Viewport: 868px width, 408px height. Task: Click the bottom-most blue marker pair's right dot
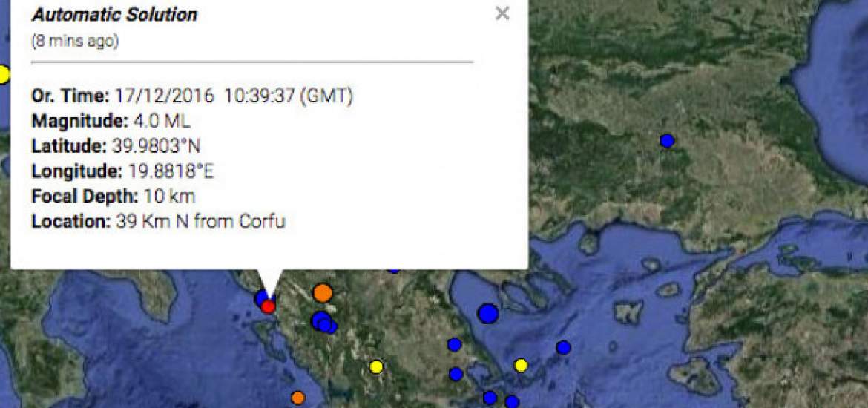coord(512,401)
